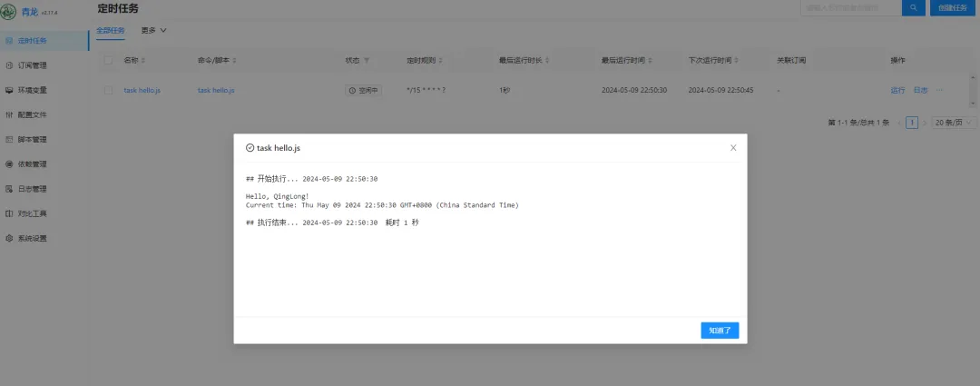Switch to the 全部任务 tab
980x386 pixels.
coord(111,31)
